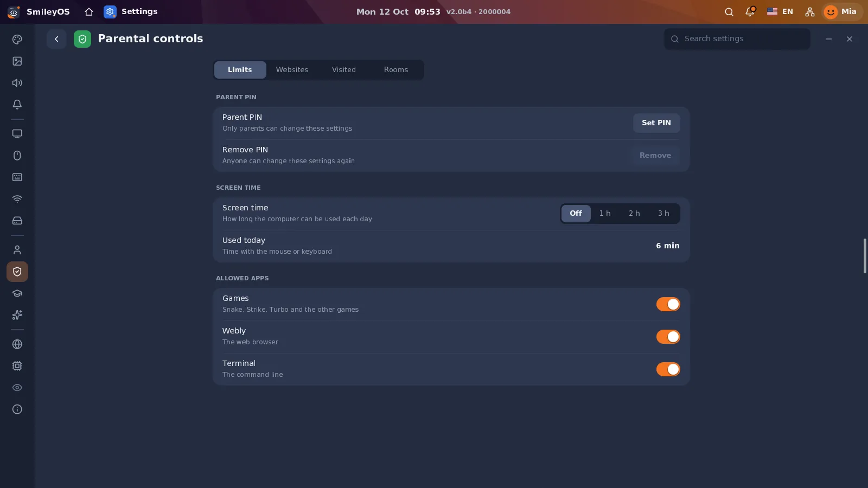This screenshot has height=488, width=868.
Task: Turn off the Webly browser toggle
Action: (x=668, y=337)
